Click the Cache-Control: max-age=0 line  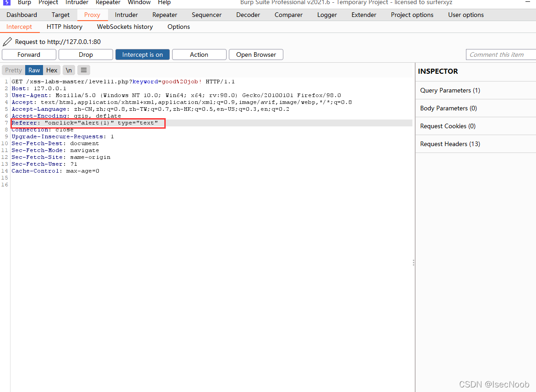[x=55, y=171]
